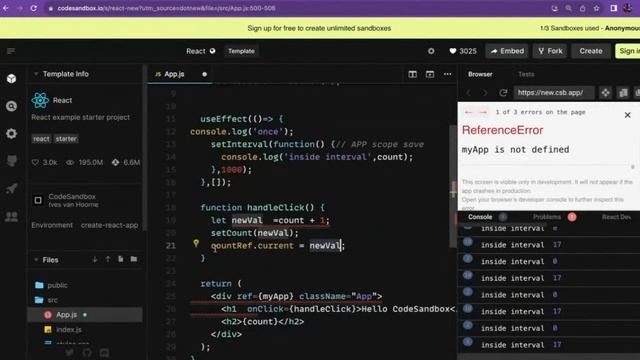
Task: Click the editor vertical scrollbar
Action: pyautogui.click(x=453, y=186)
